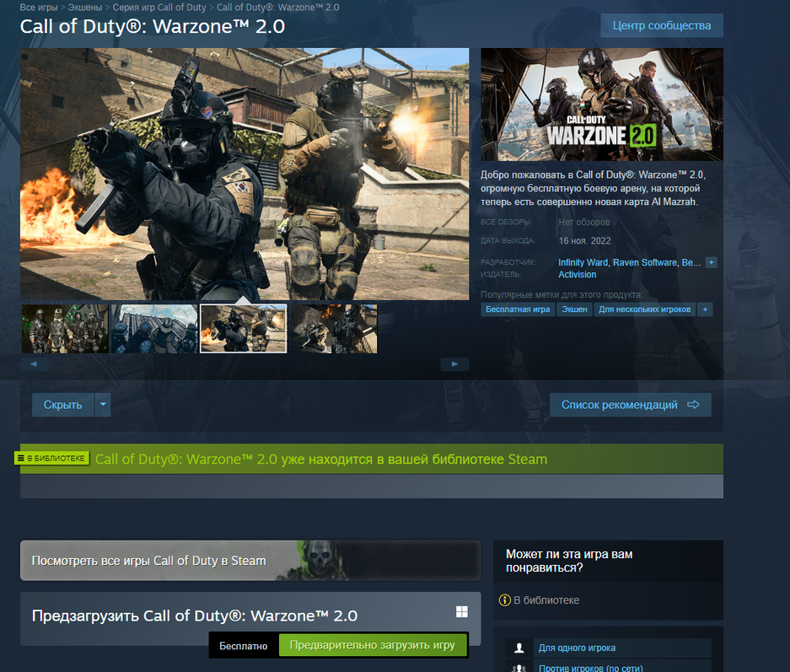Click the 'Бесплатно' price label
This screenshot has height=672, width=790.
coord(244,646)
